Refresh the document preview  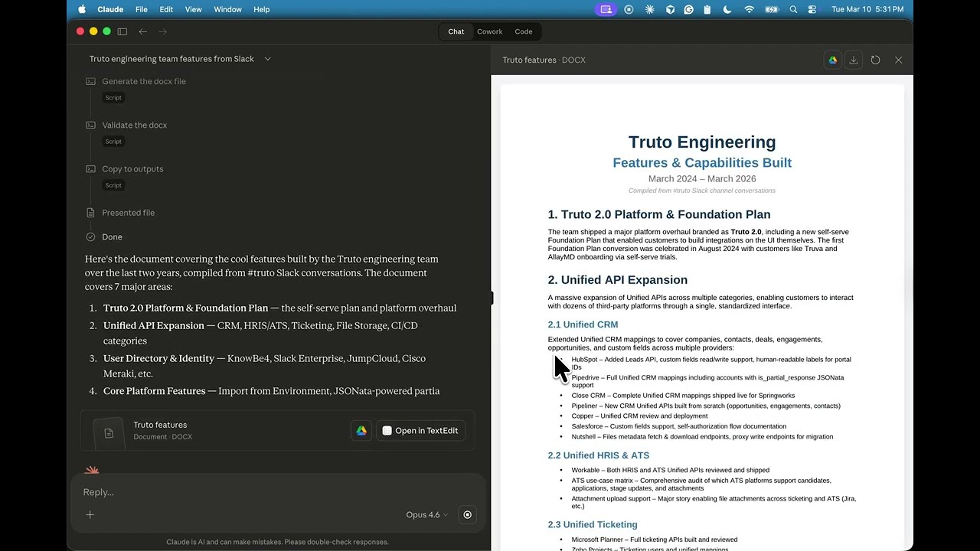pyautogui.click(x=876, y=60)
